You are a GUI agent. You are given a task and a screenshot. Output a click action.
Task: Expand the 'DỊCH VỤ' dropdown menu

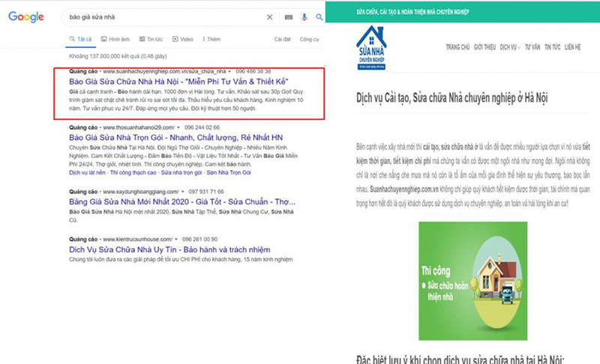[510, 47]
